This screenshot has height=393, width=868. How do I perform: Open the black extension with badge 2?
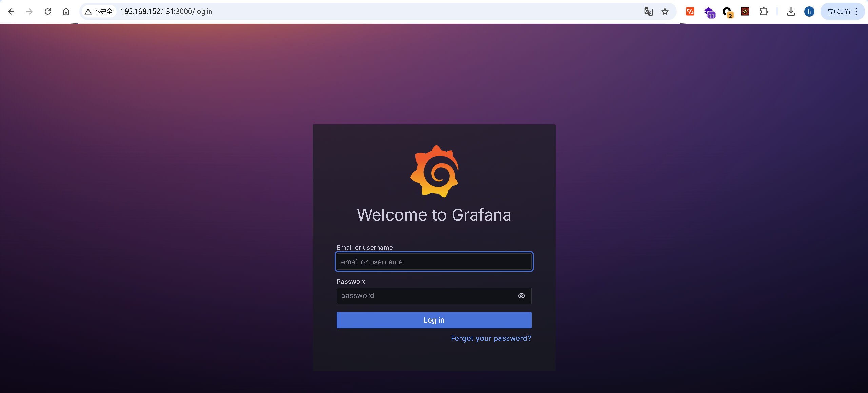pyautogui.click(x=727, y=12)
